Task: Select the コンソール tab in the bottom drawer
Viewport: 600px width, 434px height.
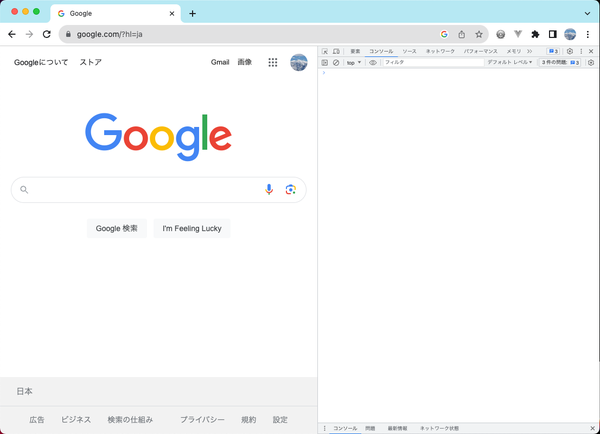Action: pos(345,428)
